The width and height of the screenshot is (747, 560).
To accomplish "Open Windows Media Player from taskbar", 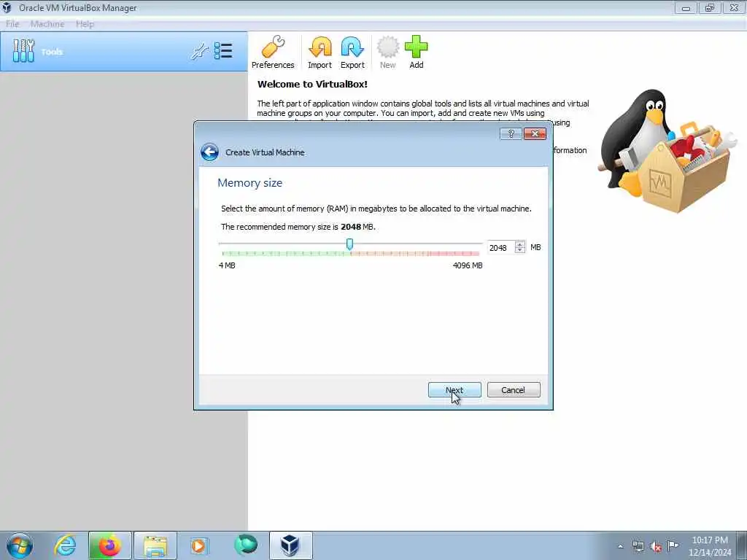I will pyautogui.click(x=198, y=545).
